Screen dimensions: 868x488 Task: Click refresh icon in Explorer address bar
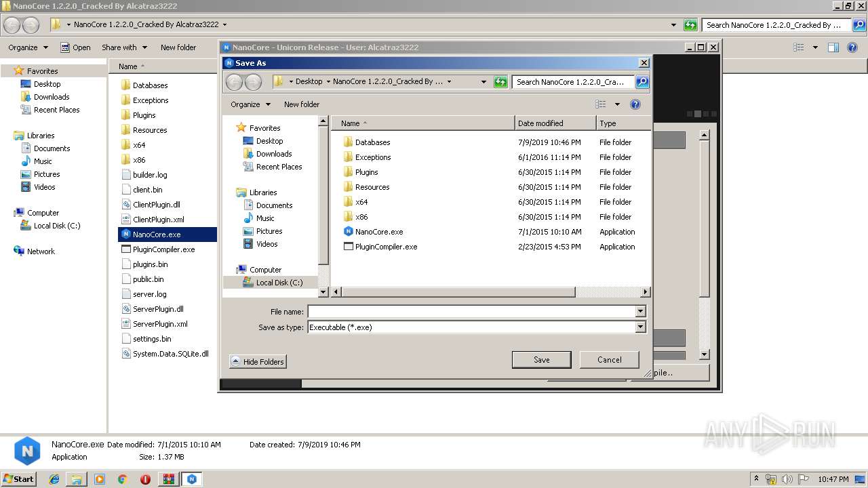[690, 25]
